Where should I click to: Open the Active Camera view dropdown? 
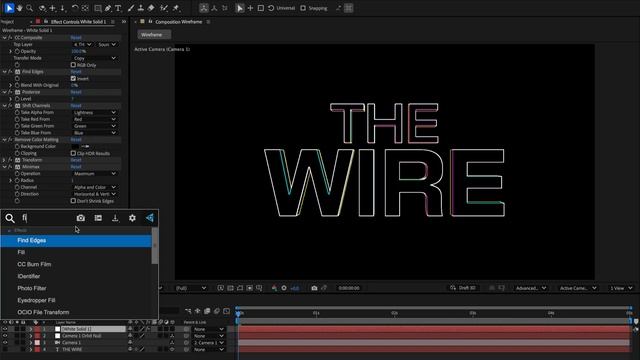[x=578, y=288]
